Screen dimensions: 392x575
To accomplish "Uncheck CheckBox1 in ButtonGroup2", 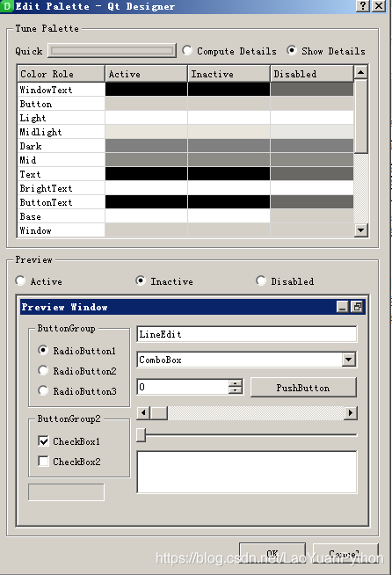I will (43, 440).
